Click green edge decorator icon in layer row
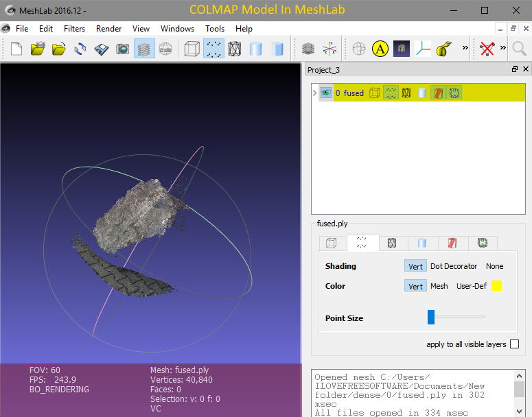The height and width of the screenshot is (417, 532). click(454, 93)
